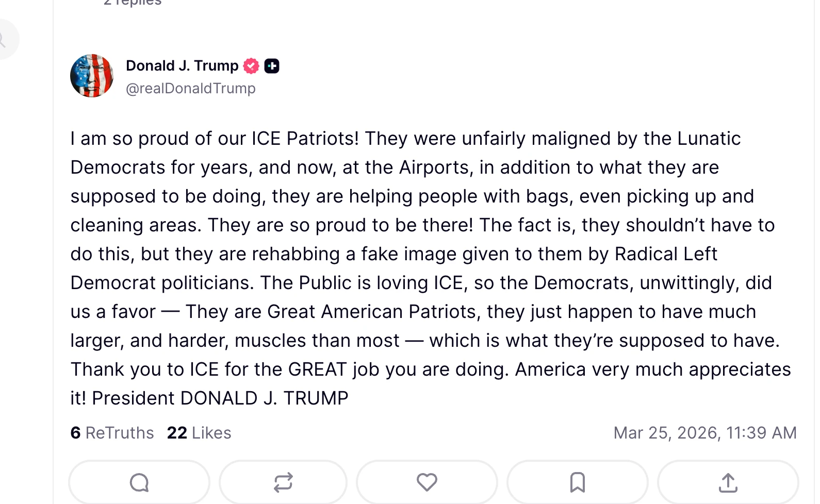820x504 pixels.
Task: Like the post with the heart icon
Action: 427,483
